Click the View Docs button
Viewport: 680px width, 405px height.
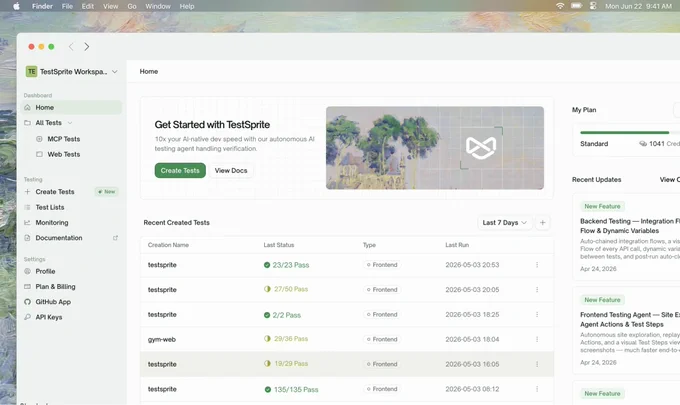231,170
